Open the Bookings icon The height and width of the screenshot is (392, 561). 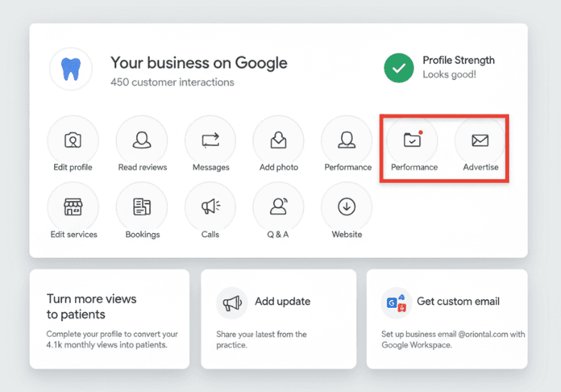(x=142, y=207)
